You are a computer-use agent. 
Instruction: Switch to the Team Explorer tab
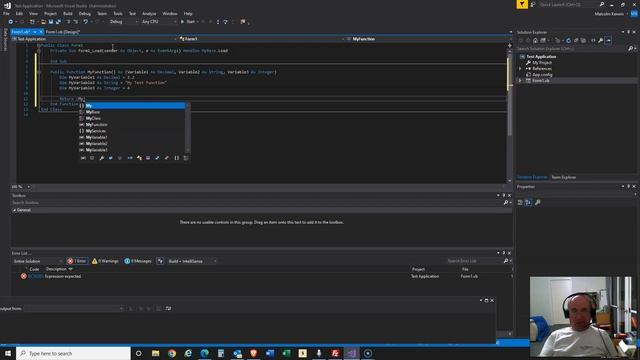[563, 177]
